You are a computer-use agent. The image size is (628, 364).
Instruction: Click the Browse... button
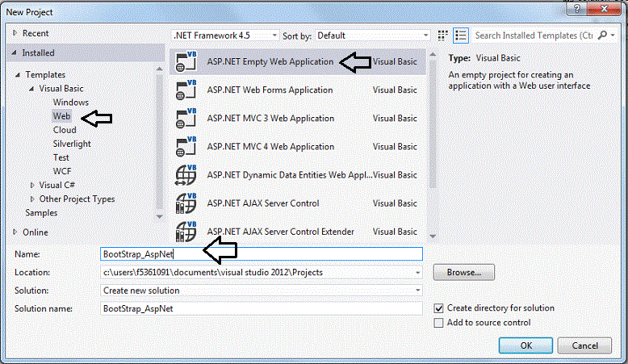(464, 272)
